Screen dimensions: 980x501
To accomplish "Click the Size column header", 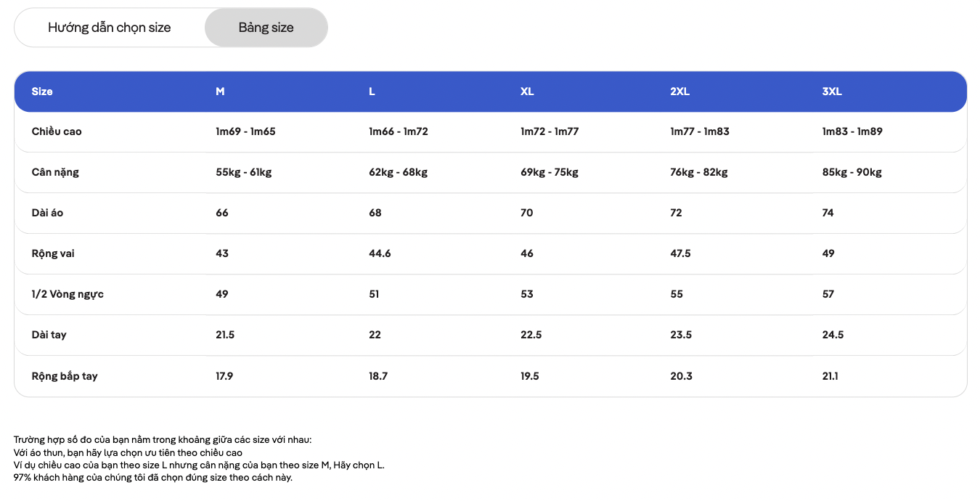I will [x=42, y=91].
